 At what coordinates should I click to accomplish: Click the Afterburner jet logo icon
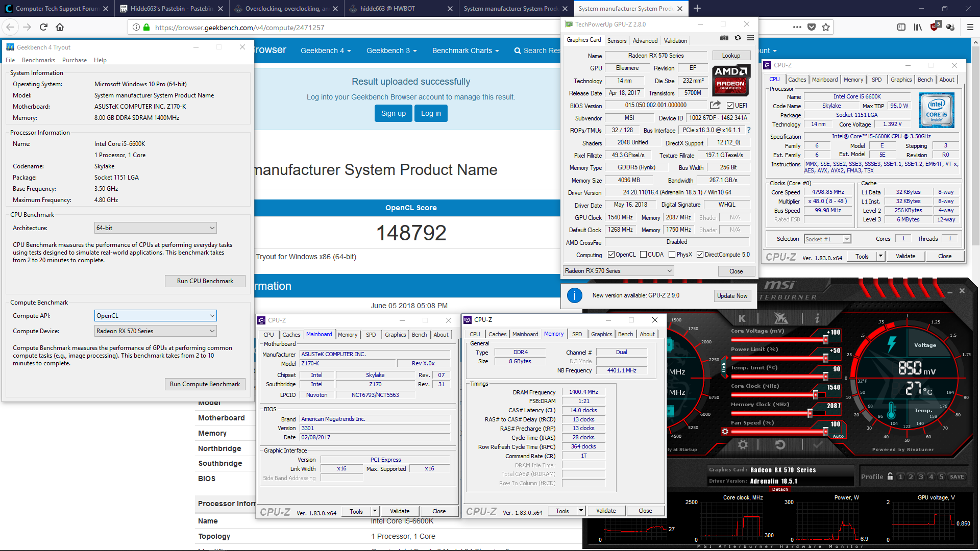[780, 318]
